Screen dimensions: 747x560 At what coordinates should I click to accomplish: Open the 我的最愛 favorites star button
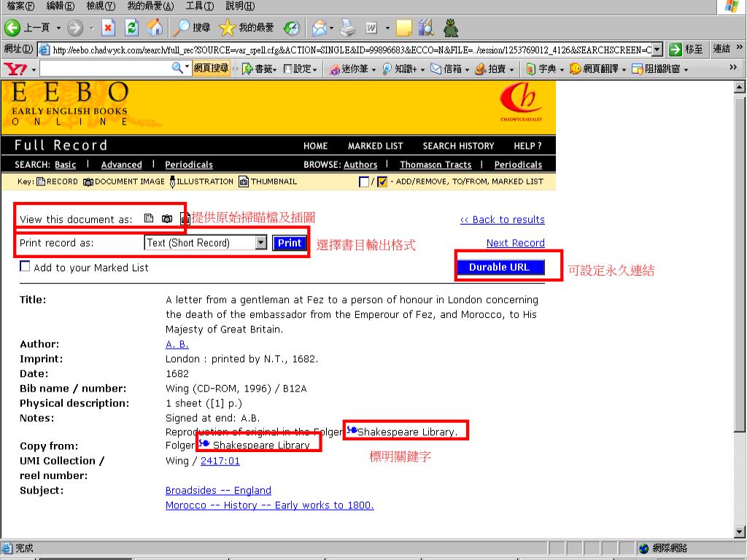click(x=247, y=28)
